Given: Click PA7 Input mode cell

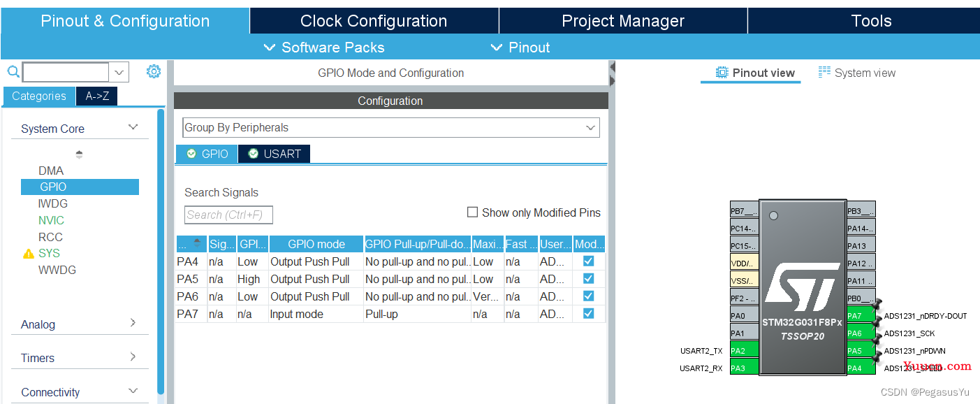Looking at the screenshot, I should coord(316,314).
